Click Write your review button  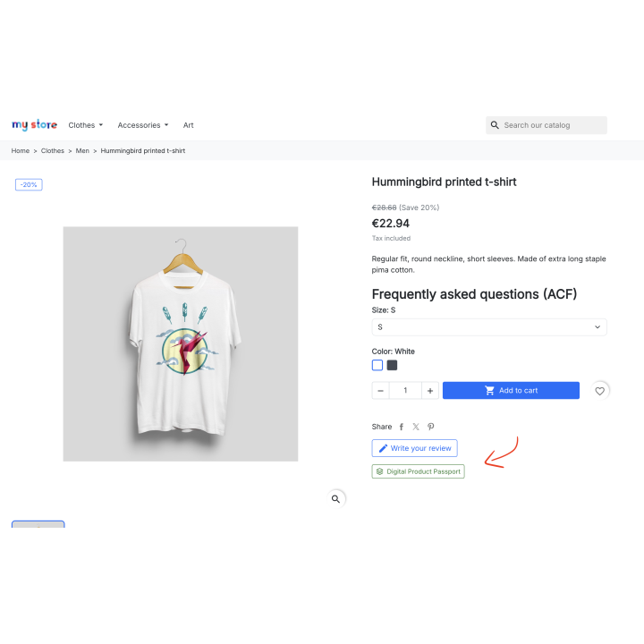[414, 448]
